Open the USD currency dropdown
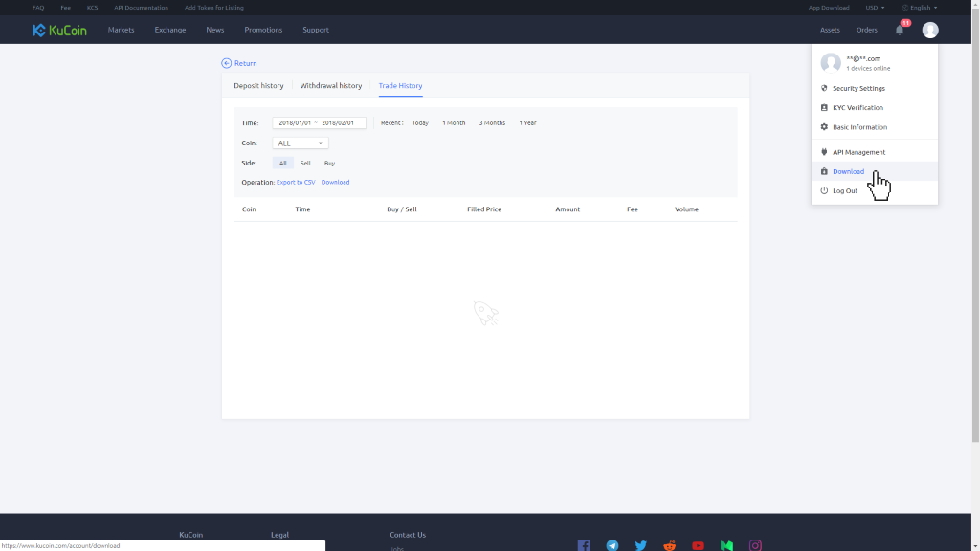Viewport: 980px width, 551px height. 875,8
